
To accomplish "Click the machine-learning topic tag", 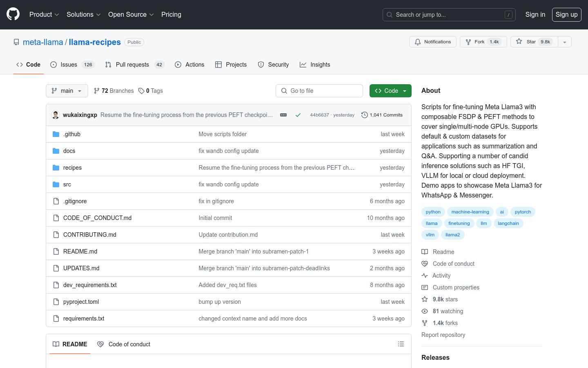I will click(470, 212).
